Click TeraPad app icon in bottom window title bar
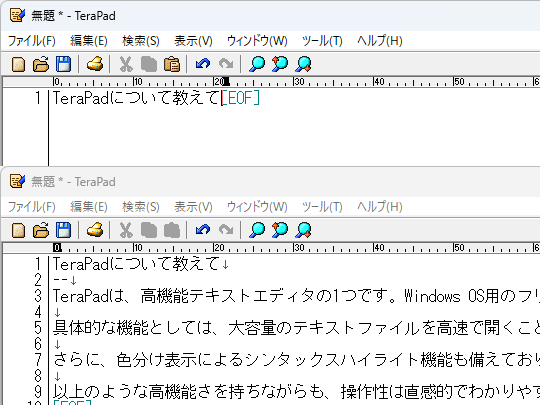The height and width of the screenshot is (405, 540). 17,181
